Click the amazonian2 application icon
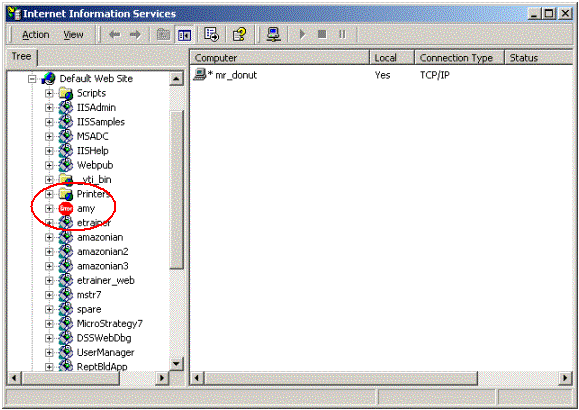579x410 pixels. tap(66, 252)
